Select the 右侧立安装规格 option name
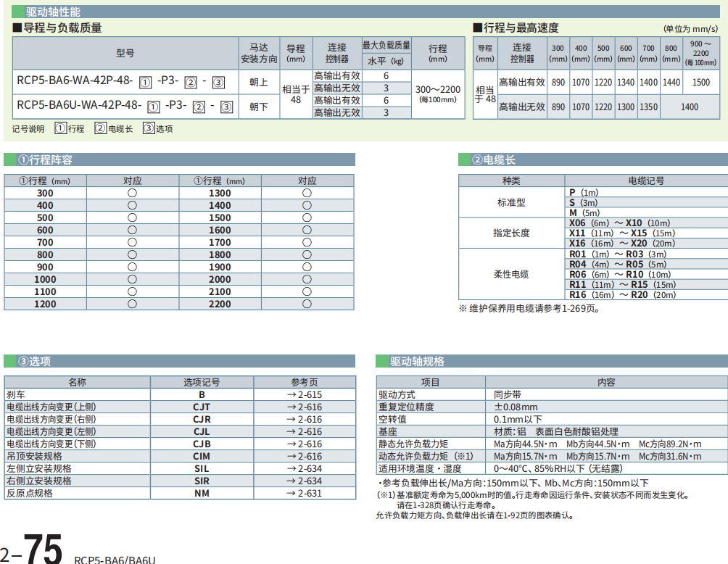The image size is (728, 564). (x=39, y=481)
